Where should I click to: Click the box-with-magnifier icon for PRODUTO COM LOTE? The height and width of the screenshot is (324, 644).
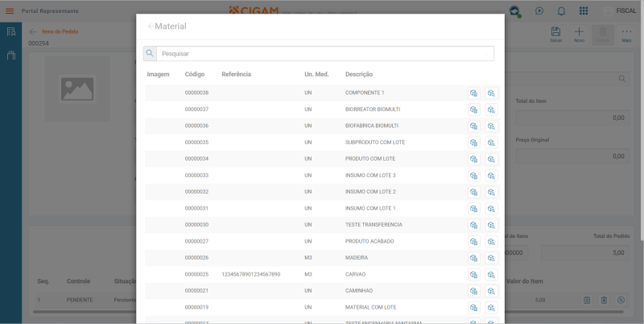click(491, 159)
